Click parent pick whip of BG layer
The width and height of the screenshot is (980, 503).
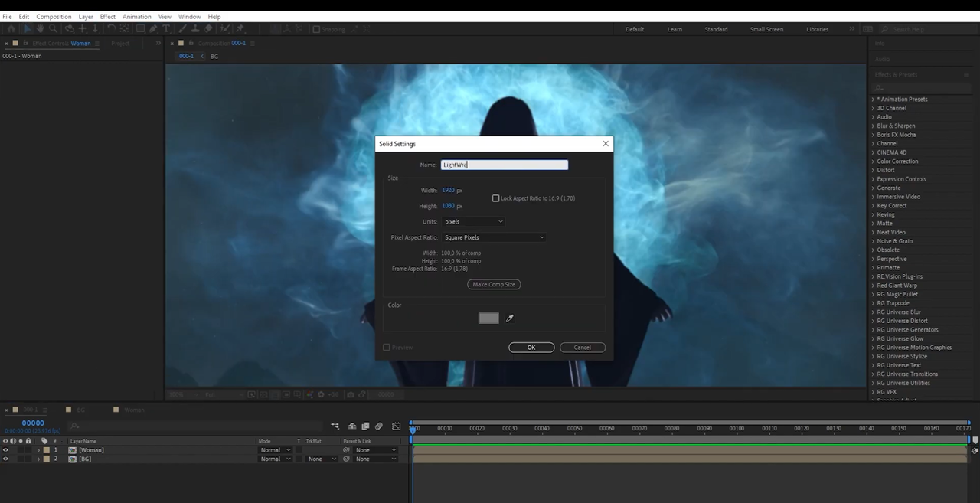click(346, 459)
